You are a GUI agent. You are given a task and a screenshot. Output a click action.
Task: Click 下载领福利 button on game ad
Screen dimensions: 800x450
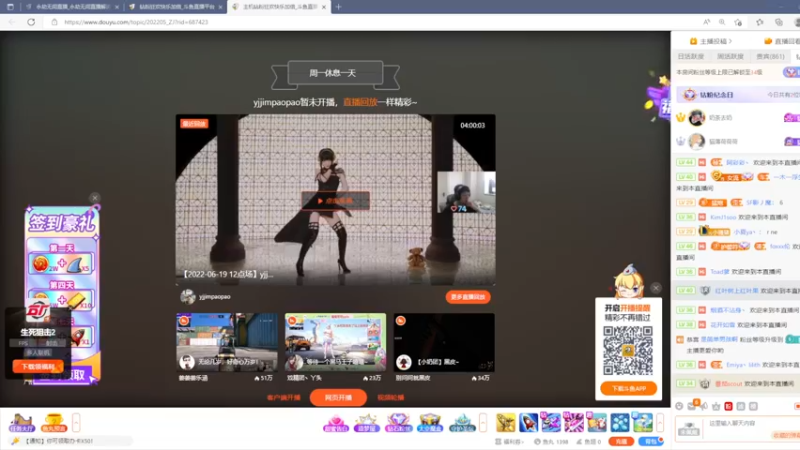(38, 366)
